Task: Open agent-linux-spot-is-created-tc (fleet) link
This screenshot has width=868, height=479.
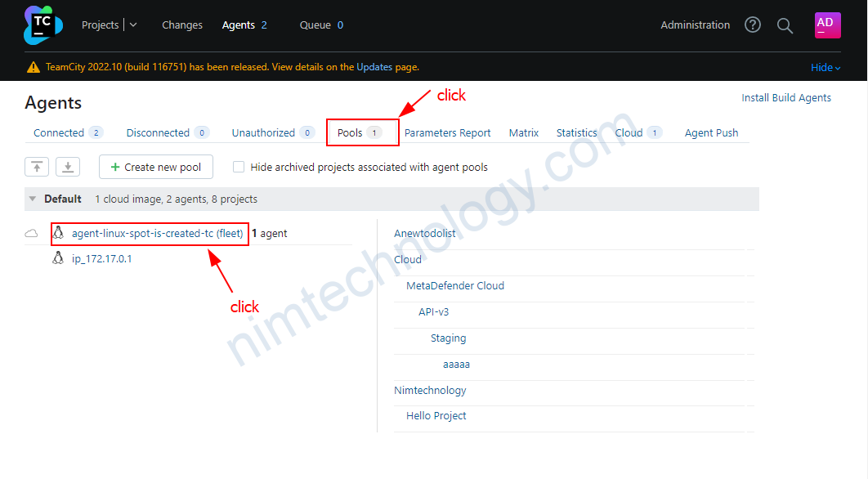Action: [157, 233]
